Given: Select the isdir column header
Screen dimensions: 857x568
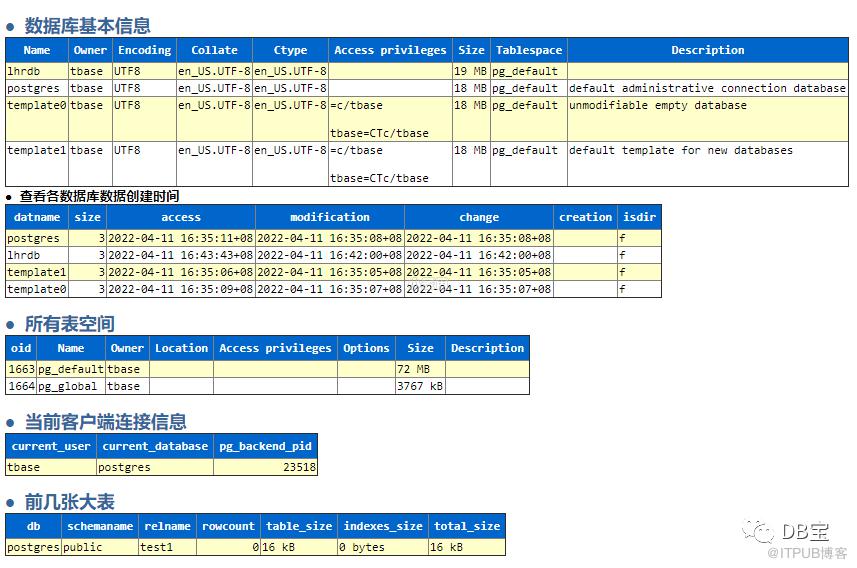Looking at the screenshot, I should [x=639, y=217].
